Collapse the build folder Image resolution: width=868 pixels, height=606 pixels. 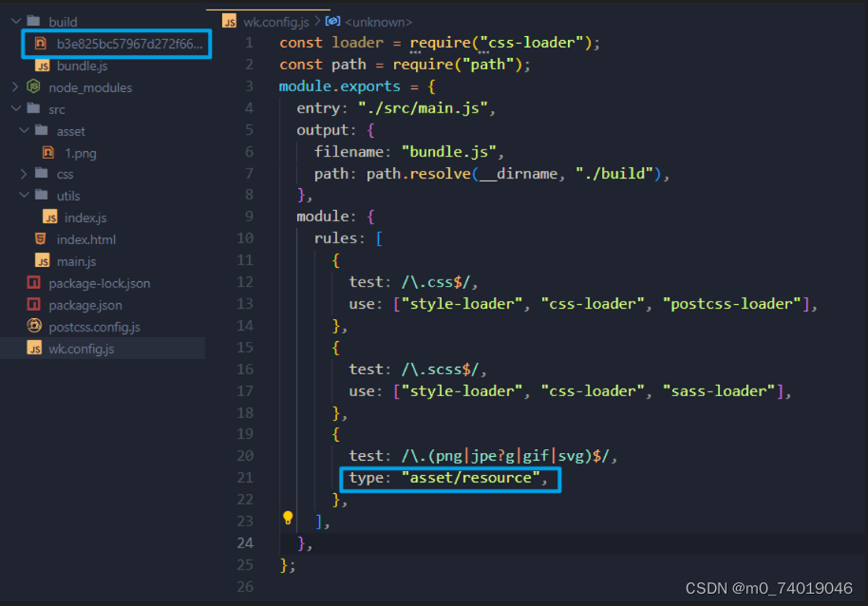(x=14, y=21)
